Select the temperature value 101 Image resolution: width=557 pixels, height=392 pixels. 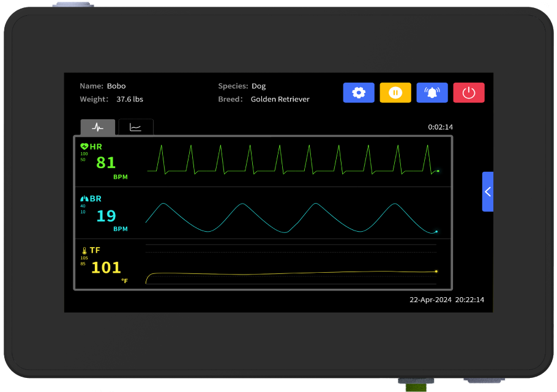[106, 268]
